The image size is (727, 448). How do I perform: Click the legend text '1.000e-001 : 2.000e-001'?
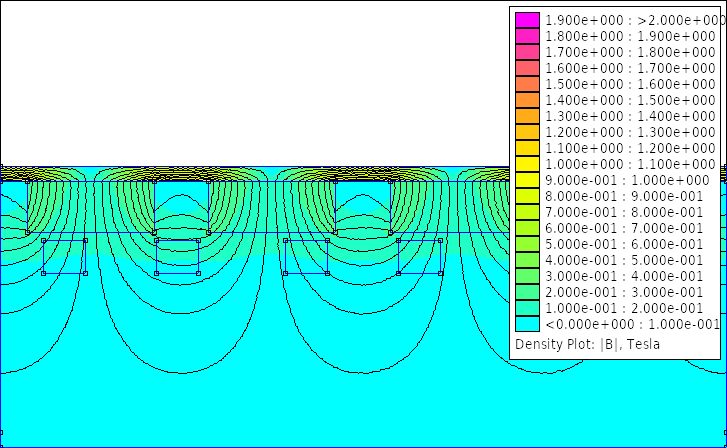point(624,308)
